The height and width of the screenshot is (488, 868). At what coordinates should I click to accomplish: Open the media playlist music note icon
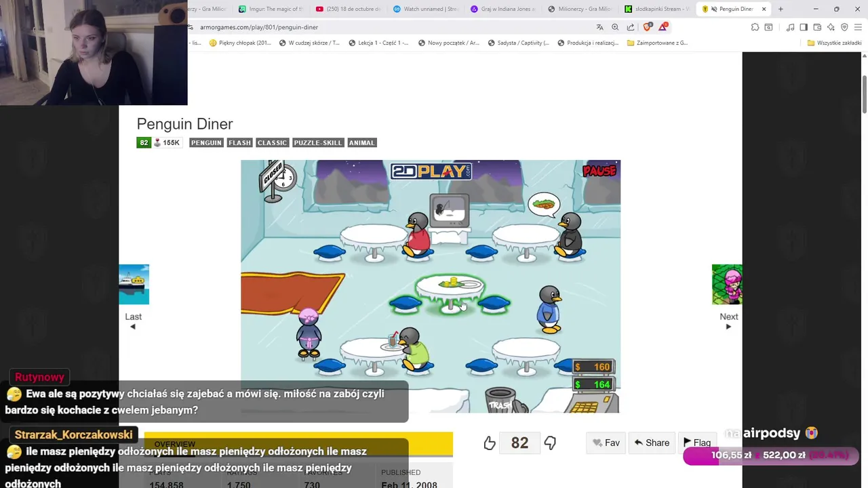point(790,27)
